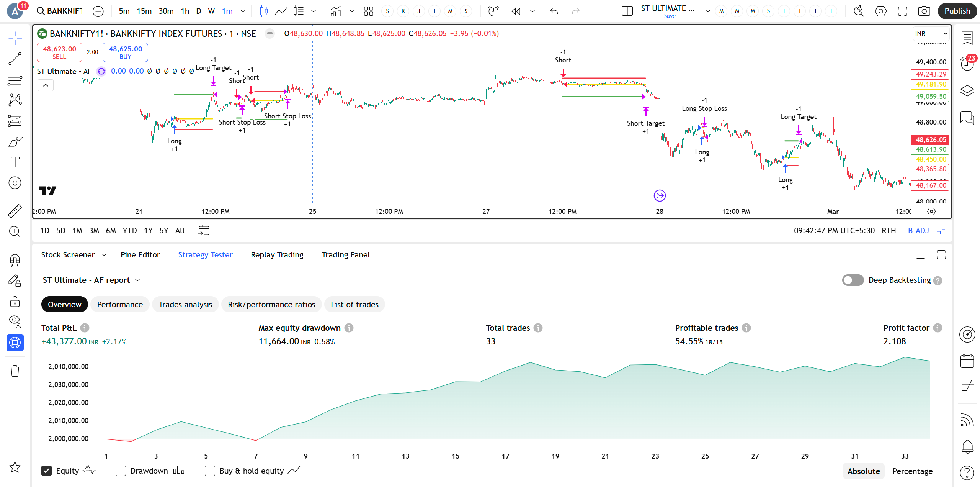The image size is (980, 487).
Task: Click the Publish button
Action: [957, 11]
